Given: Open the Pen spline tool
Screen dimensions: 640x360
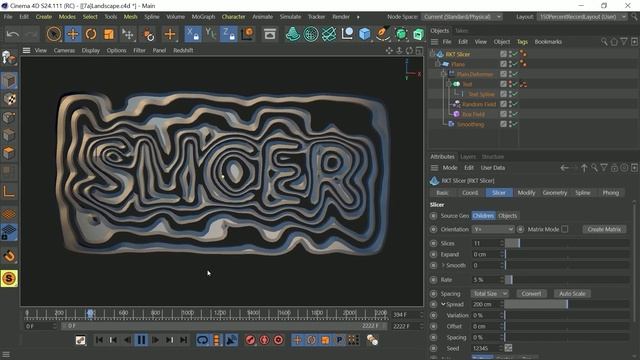Looking at the screenshot, I should tap(382, 34).
